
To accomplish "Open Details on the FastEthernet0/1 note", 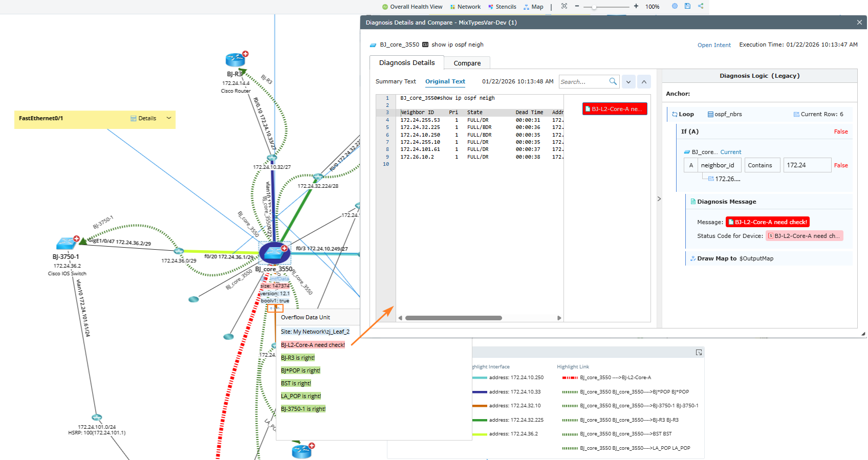I will point(143,118).
